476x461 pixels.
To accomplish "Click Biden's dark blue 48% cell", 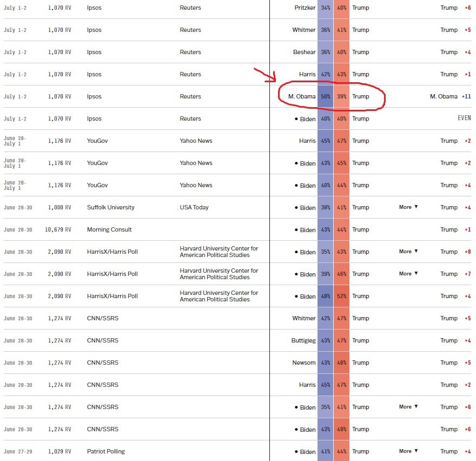I will point(326,296).
